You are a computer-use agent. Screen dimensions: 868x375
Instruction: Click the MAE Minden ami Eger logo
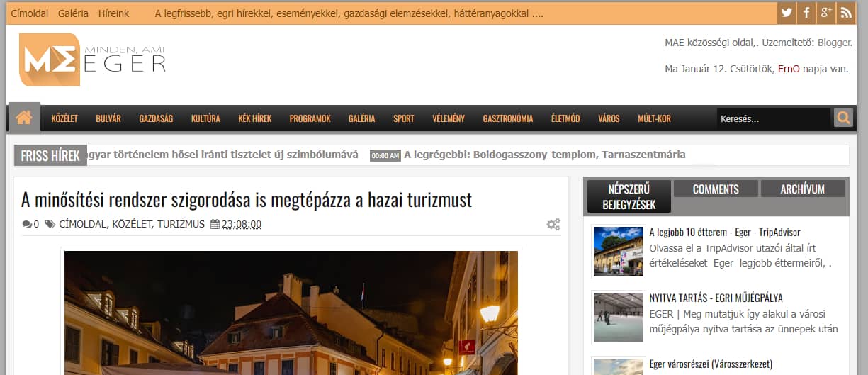93,60
